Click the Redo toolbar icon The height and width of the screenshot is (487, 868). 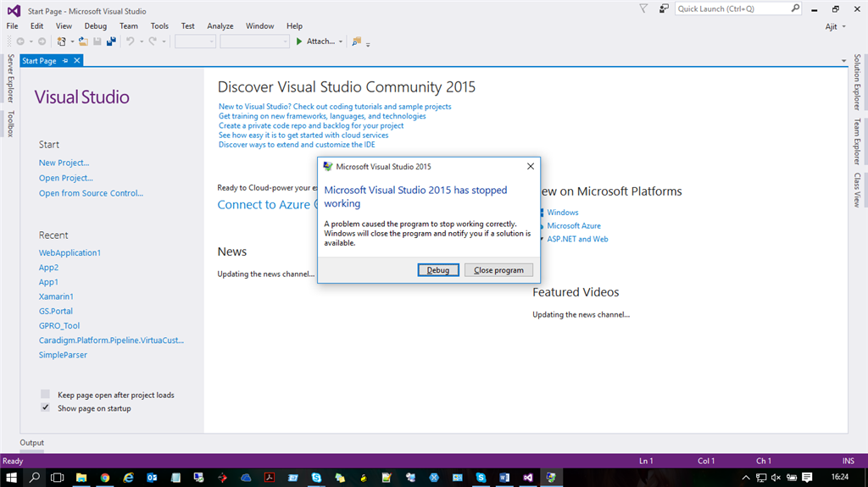(153, 42)
